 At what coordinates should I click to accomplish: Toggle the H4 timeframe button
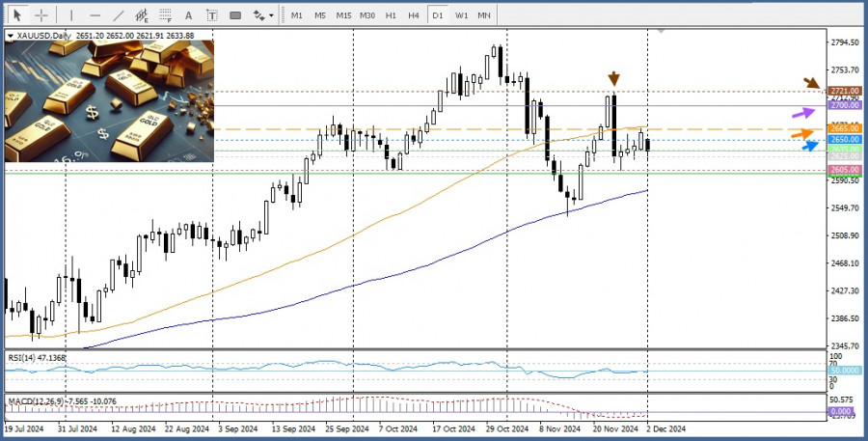click(414, 15)
